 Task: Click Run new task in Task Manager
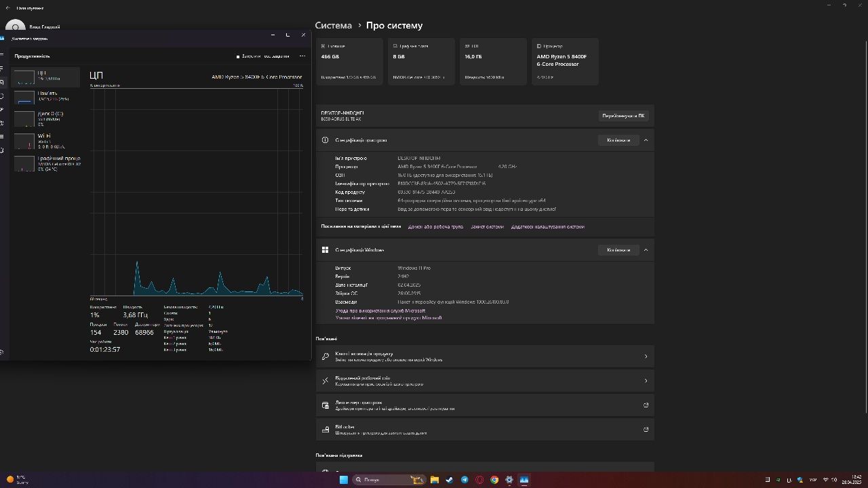pos(263,56)
